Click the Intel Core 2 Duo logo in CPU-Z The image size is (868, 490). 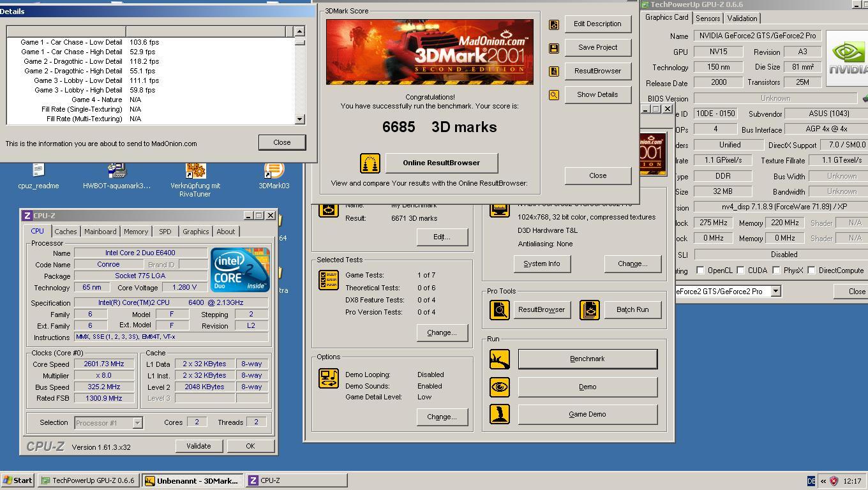point(240,271)
